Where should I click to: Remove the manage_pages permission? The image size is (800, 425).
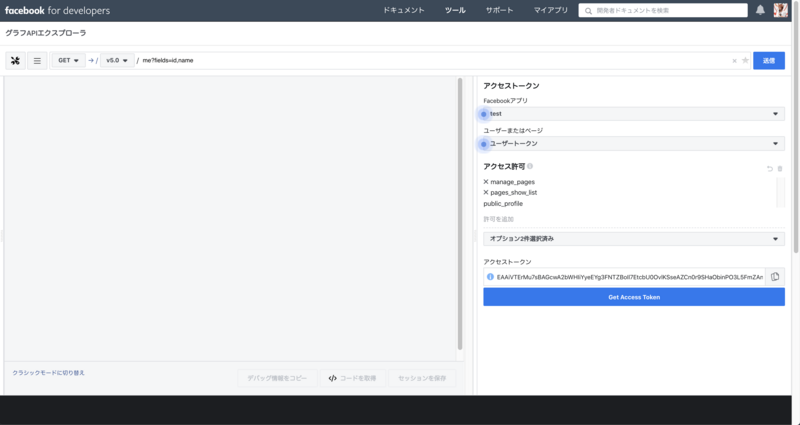tap(486, 182)
